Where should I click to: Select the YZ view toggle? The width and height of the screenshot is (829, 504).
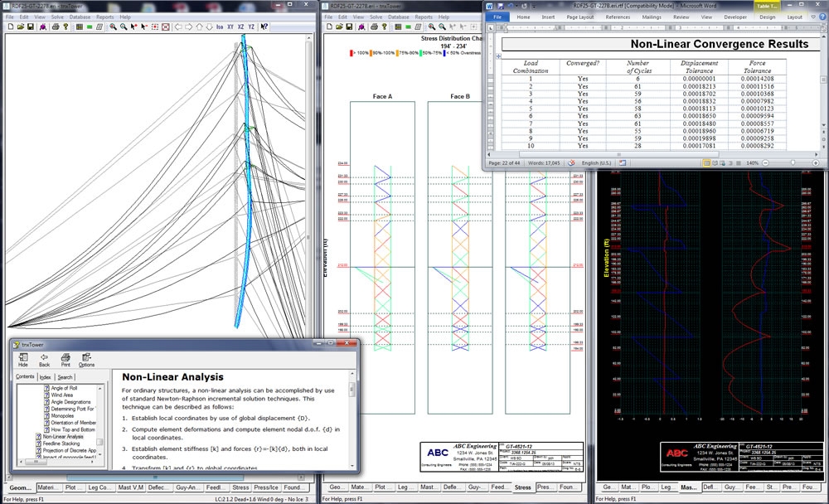tap(251, 27)
